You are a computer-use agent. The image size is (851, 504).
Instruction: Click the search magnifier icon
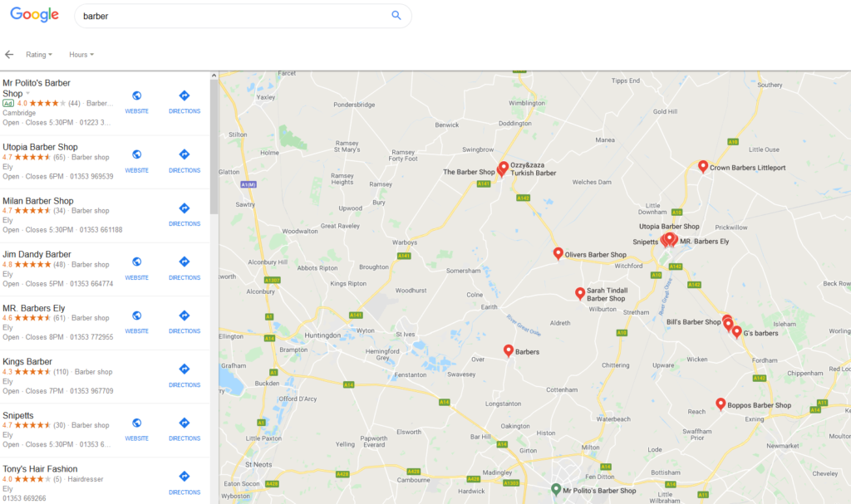[396, 15]
